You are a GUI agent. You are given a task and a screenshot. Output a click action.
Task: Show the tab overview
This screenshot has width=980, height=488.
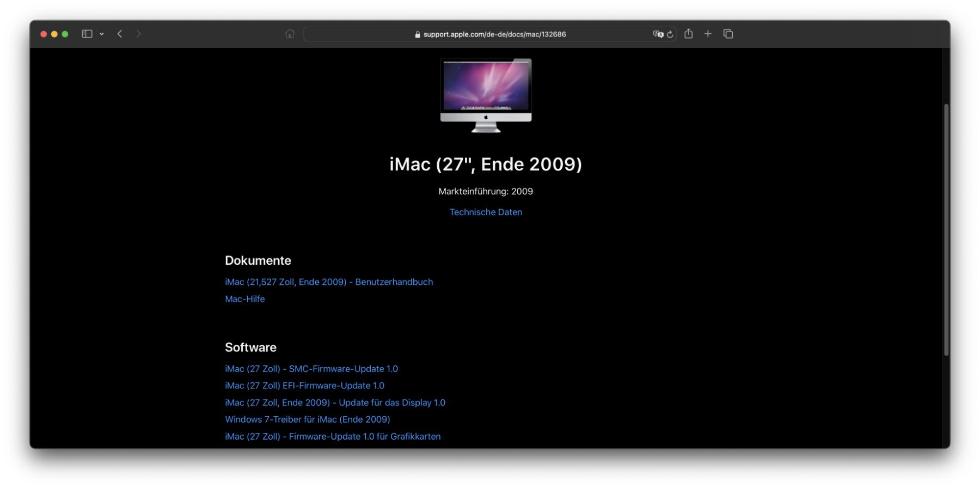(x=728, y=34)
